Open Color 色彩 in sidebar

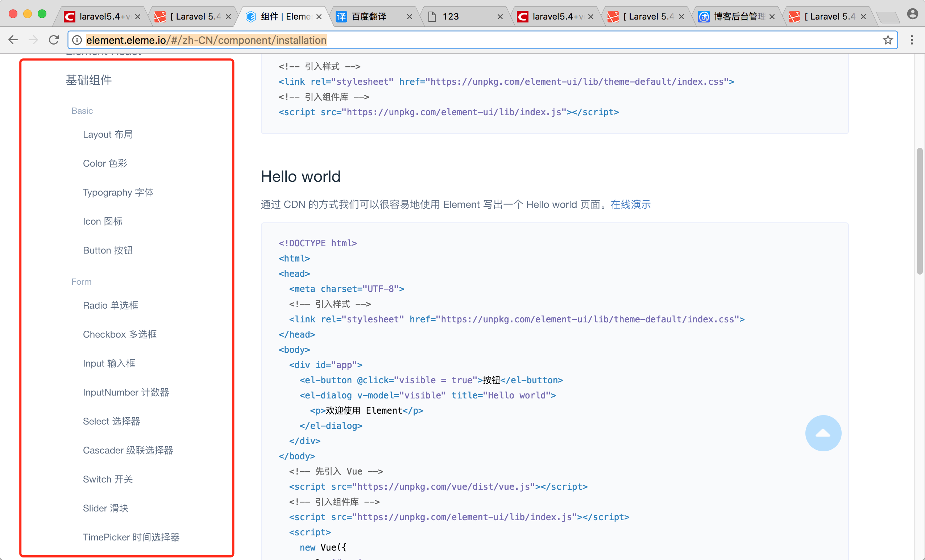point(105,163)
